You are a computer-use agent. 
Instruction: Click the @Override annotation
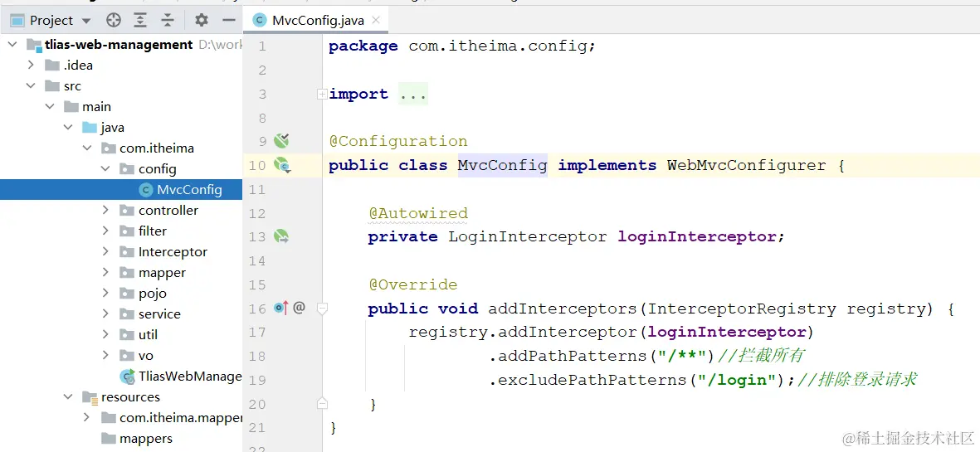[413, 284]
